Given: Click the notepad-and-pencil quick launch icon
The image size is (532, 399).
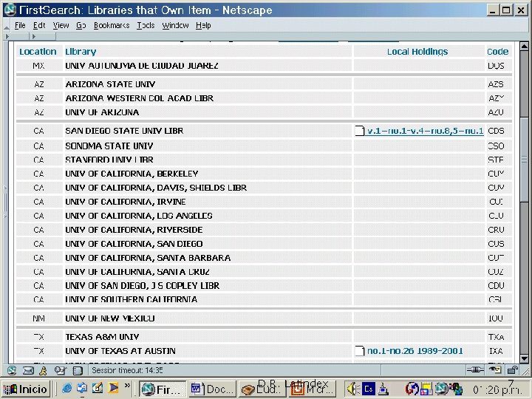Looking at the screenshot, I should tap(98, 388).
